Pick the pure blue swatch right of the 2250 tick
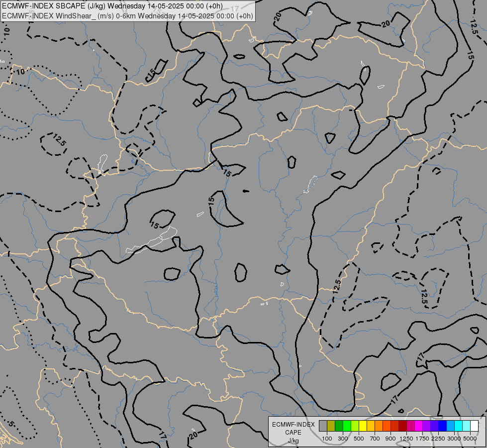Screen dimensions: 487x448 (443, 426)
